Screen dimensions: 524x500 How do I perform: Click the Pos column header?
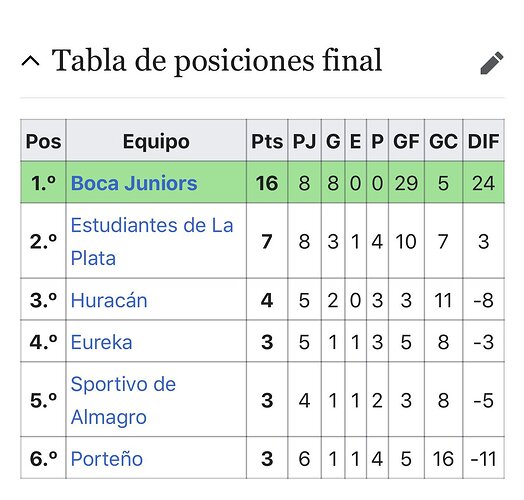tap(43, 141)
